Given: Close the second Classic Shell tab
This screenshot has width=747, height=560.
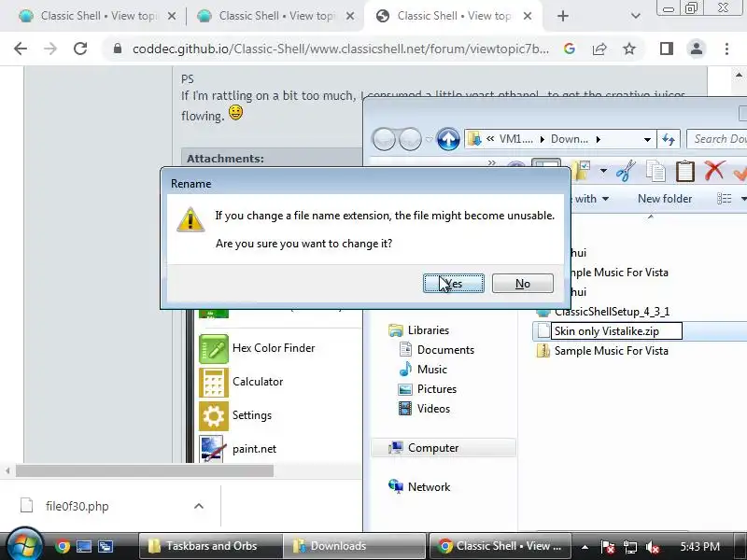Looking at the screenshot, I should pyautogui.click(x=350, y=16).
